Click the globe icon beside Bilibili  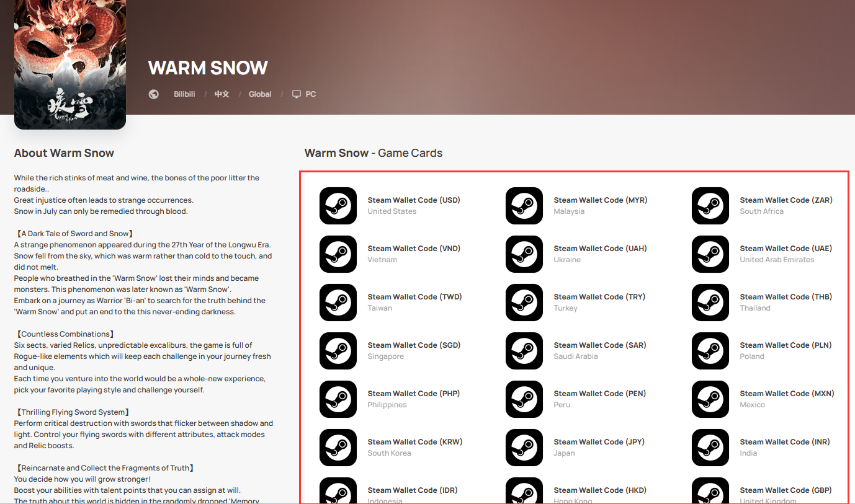point(154,94)
